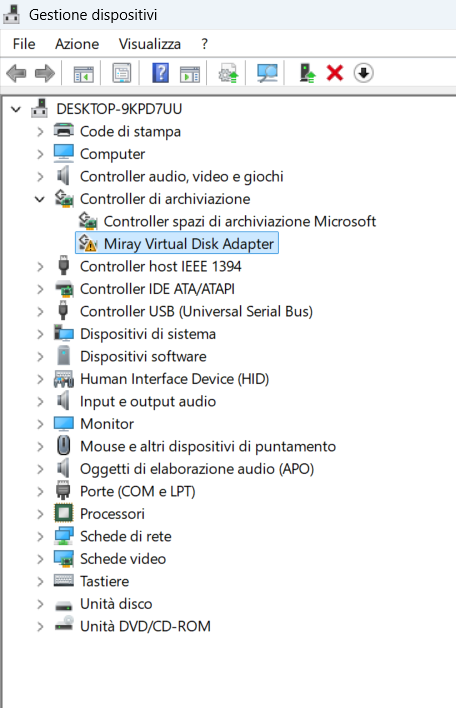
Task: Click the Back arrow toolbar icon
Action: point(17,73)
